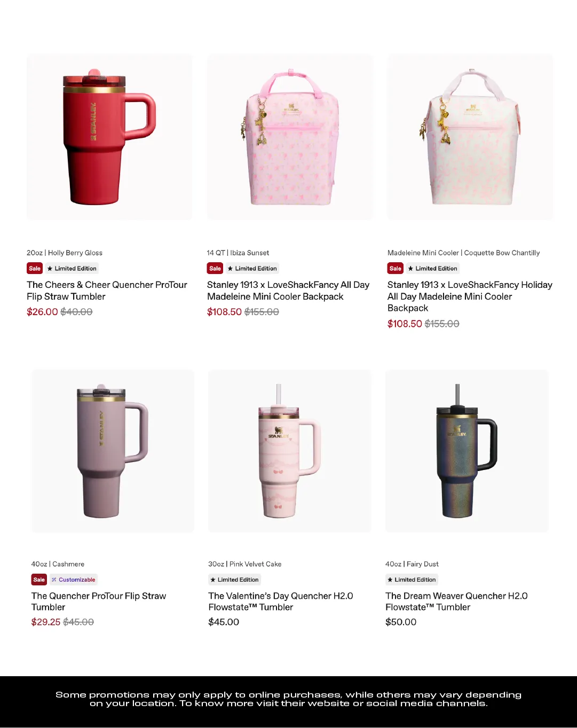
Task: Open LoveShackFancy Holiday All Day Madeleine link
Action: click(x=470, y=296)
